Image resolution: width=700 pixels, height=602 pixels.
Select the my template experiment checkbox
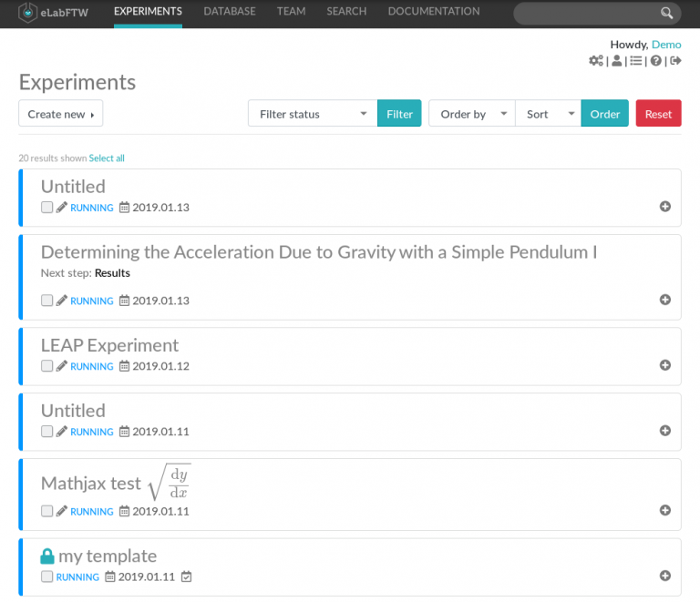(47, 576)
